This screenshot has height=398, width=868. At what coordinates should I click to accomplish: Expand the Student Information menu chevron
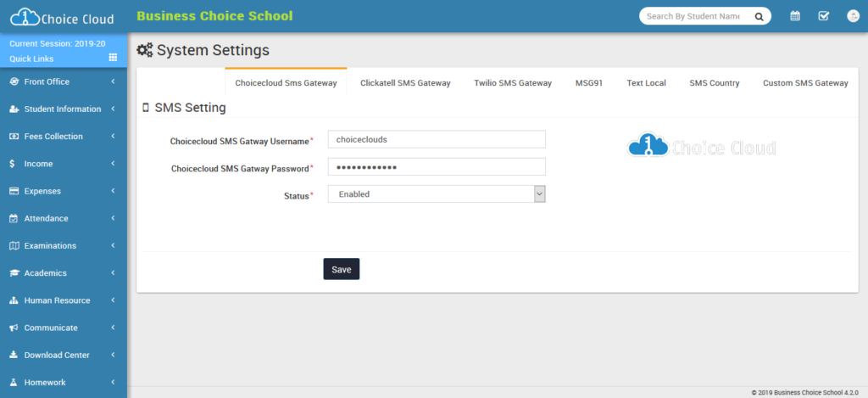(x=113, y=109)
